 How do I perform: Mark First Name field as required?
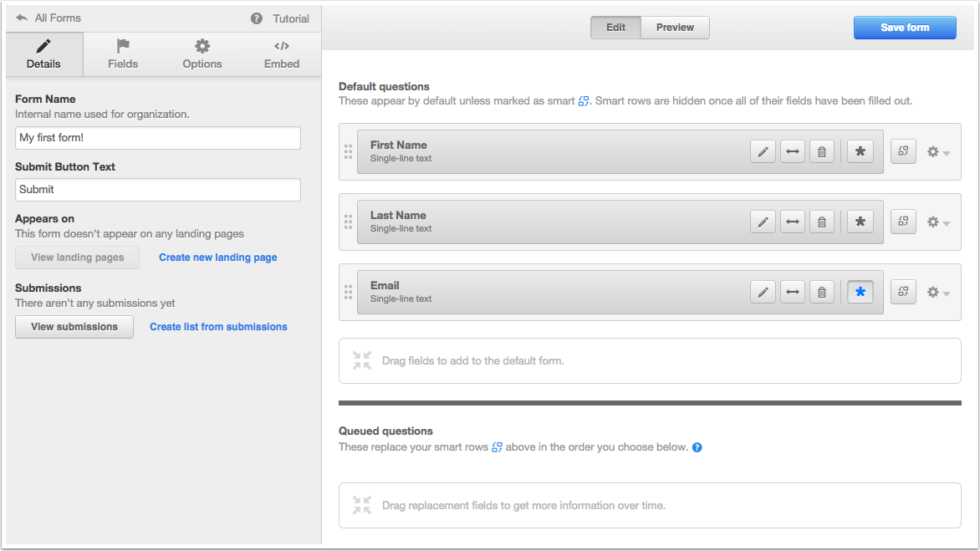tap(860, 151)
